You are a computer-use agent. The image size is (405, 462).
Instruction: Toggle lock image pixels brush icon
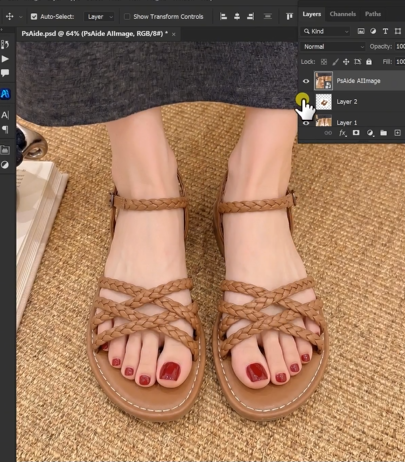coord(335,62)
